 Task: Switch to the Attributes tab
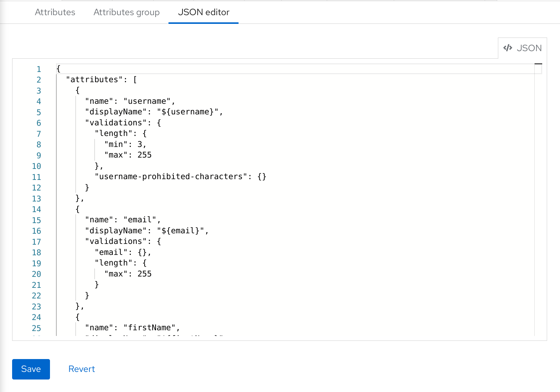(x=55, y=12)
